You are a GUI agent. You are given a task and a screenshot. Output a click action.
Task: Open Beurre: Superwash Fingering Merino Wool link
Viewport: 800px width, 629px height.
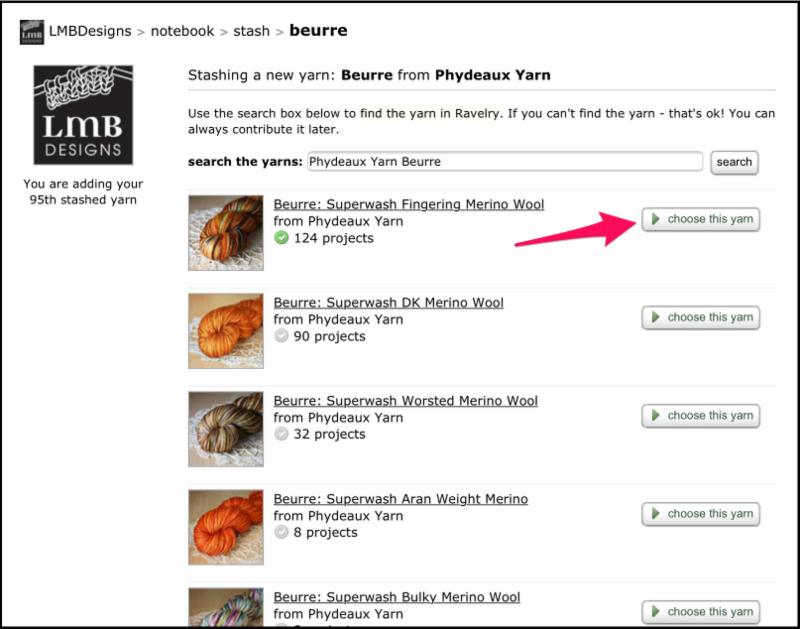pos(408,204)
